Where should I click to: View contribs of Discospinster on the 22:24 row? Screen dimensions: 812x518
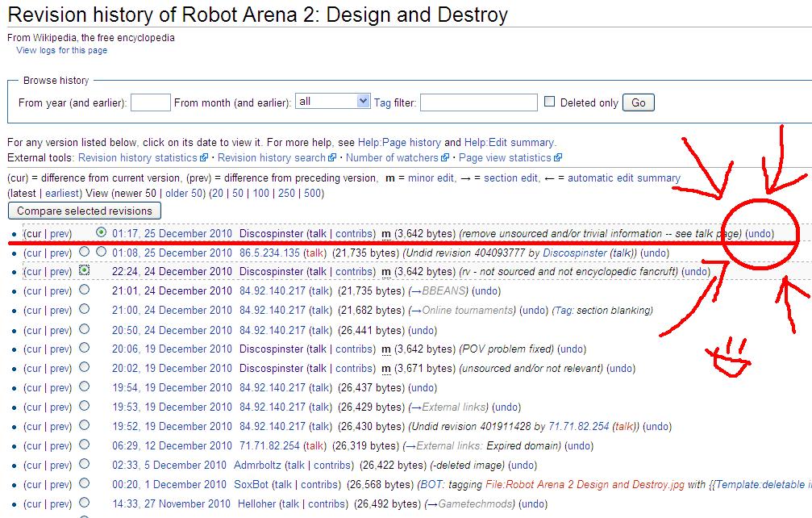354,271
